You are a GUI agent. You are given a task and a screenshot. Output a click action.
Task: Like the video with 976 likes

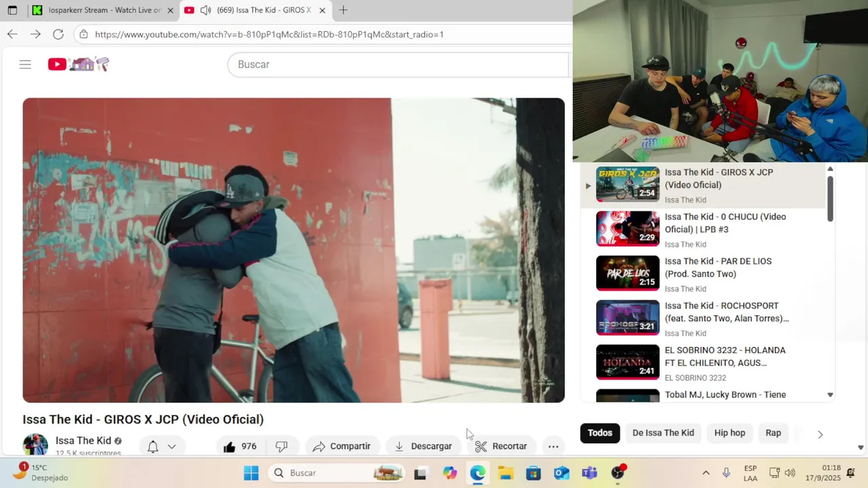coord(240,447)
